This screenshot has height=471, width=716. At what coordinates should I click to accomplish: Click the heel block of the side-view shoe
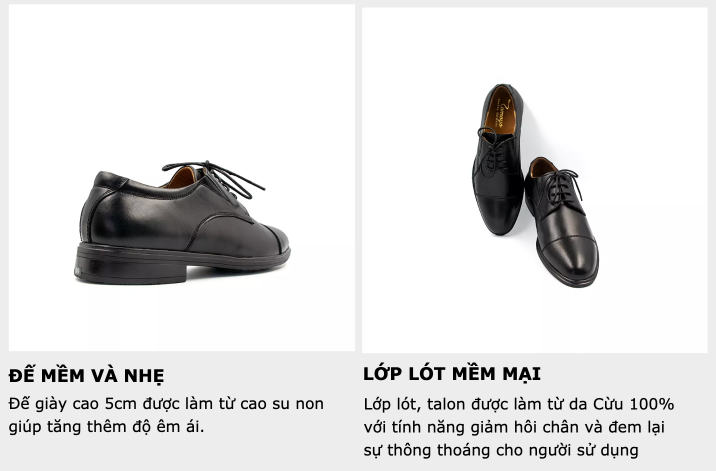point(131,271)
